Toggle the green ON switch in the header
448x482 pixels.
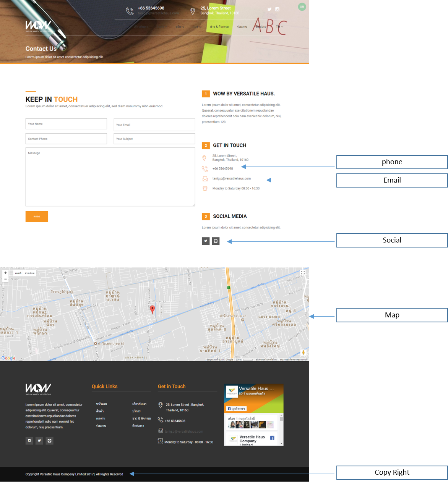pyautogui.click(x=302, y=6)
